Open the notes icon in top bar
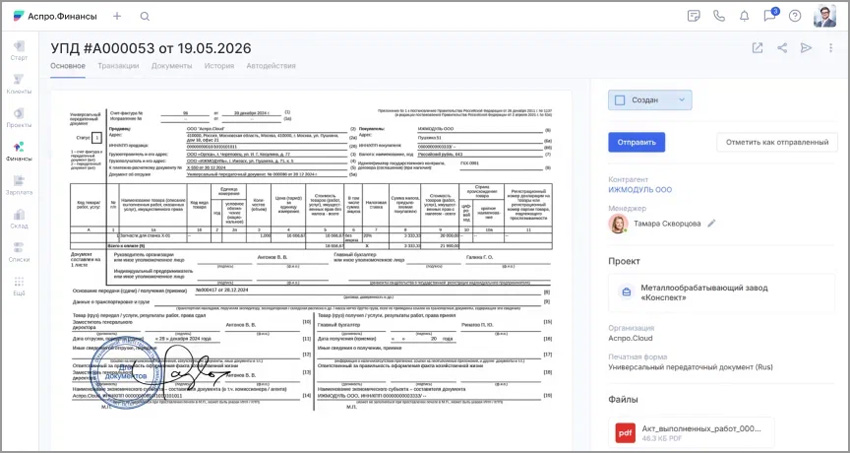 693,16
